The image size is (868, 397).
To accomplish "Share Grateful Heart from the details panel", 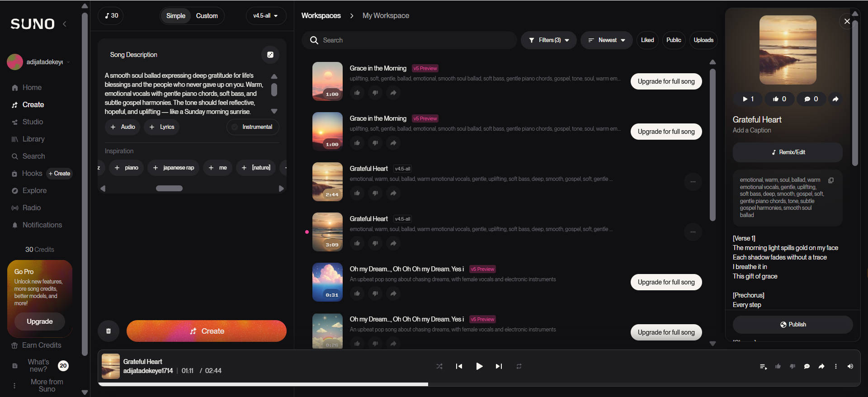I will coord(835,99).
